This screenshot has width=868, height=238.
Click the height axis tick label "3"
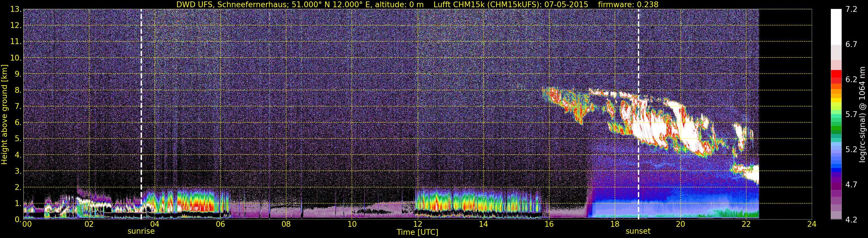[x=18, y=171]
